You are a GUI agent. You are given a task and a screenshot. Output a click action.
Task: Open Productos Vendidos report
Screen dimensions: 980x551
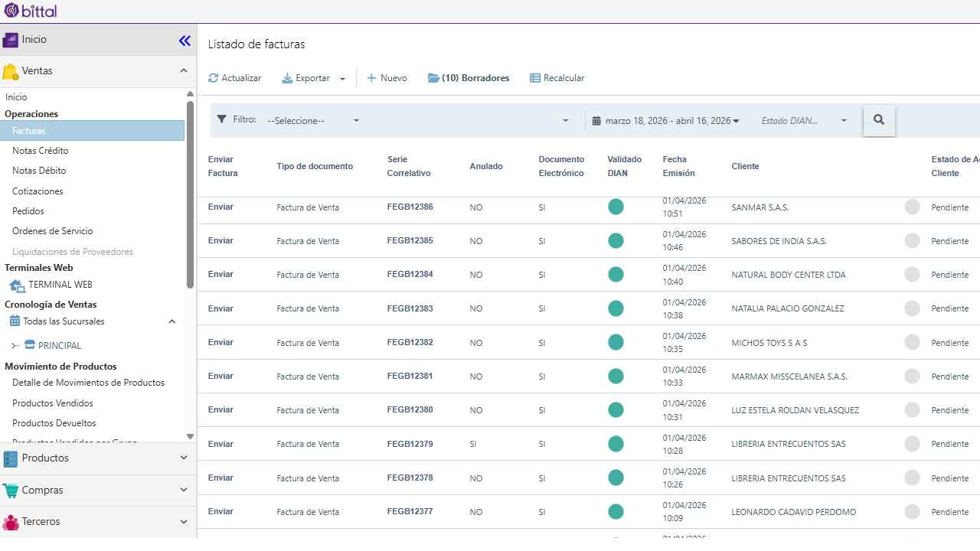[53, 403]
